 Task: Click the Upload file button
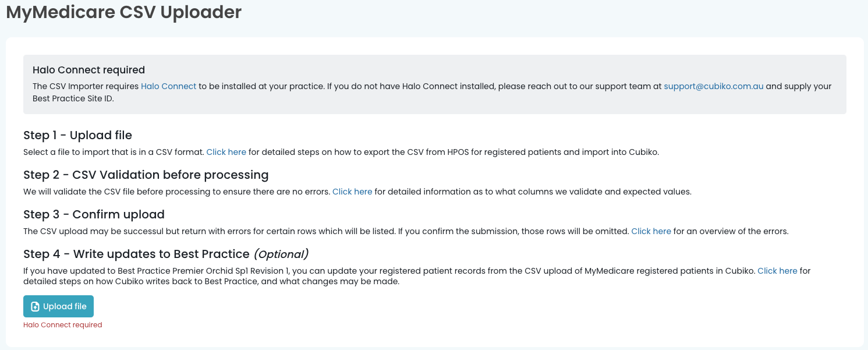tap(58, 306)
